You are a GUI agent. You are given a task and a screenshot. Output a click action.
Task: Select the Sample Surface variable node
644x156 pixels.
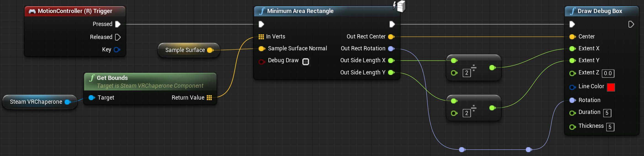pos(185,50)
